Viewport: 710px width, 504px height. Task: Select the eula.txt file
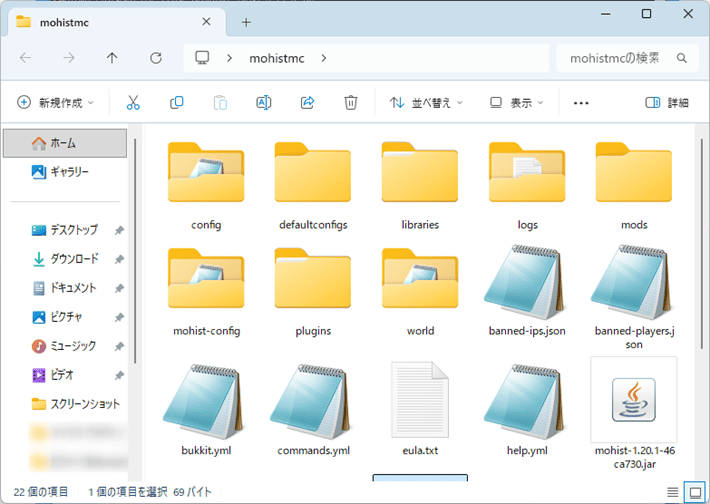point(420,408)
